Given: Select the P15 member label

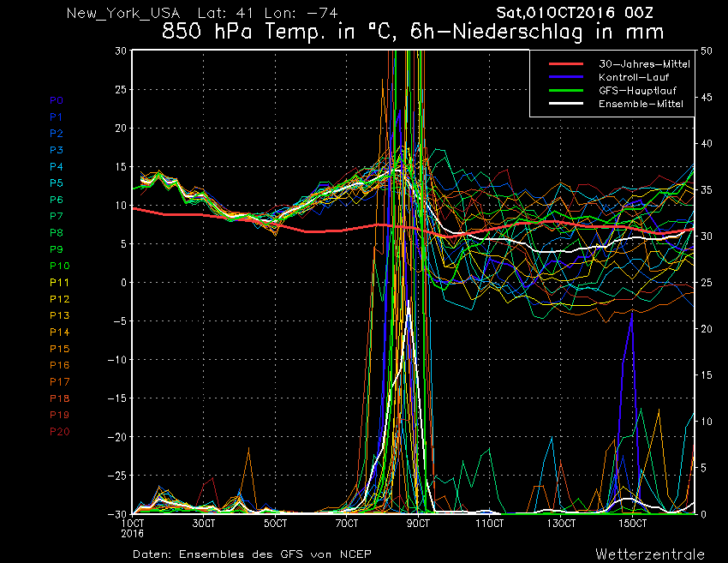Looking at the screenshot, I should tap(60, 349).
